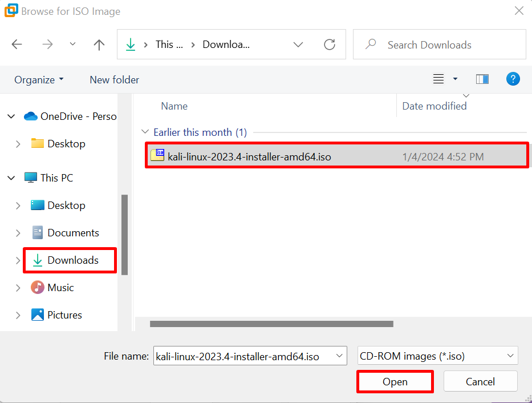The width and height of the screenshot is (532, 403).
Task: Click the Search Downloads field
Action: 440,45
